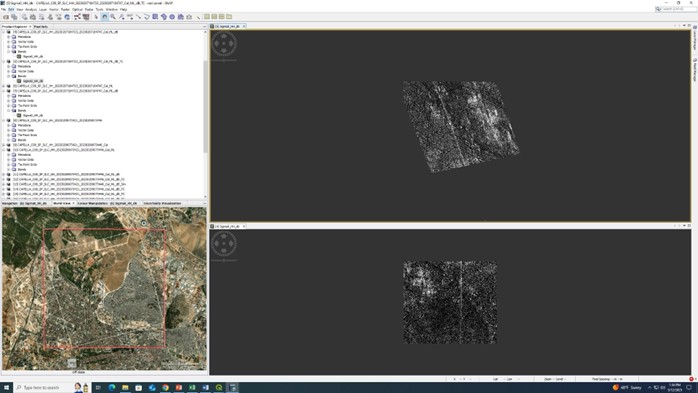Click the Windows taskbar search box
The image size is (698, 393).
pos(43,387)
